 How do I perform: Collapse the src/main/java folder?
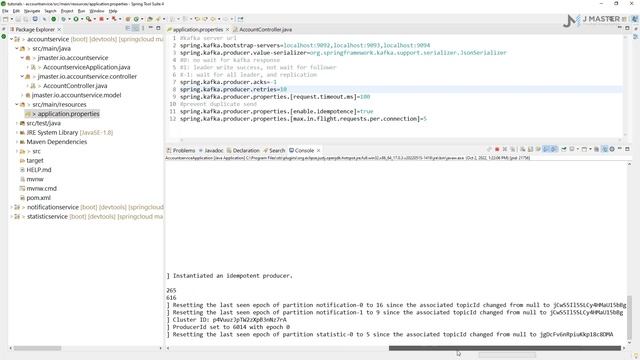pyautogui.click(x=17, y=49)
